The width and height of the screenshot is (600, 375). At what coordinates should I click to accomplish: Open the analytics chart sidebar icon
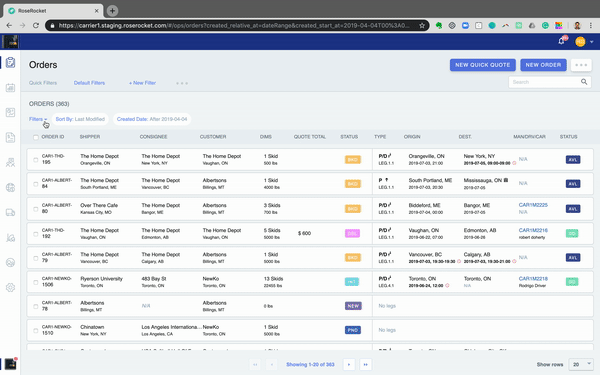pos(10,238)
